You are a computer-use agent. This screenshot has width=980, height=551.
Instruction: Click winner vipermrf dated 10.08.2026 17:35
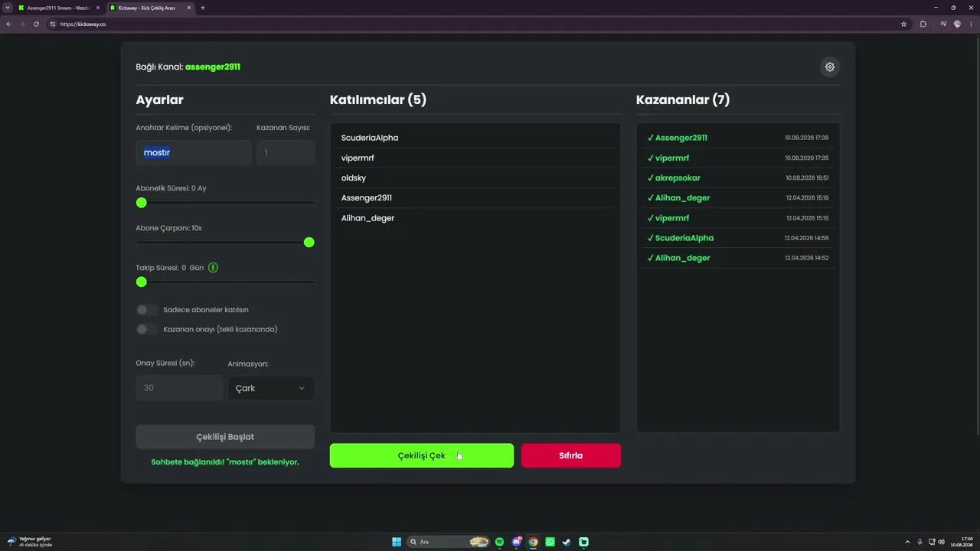pos(738,158)
